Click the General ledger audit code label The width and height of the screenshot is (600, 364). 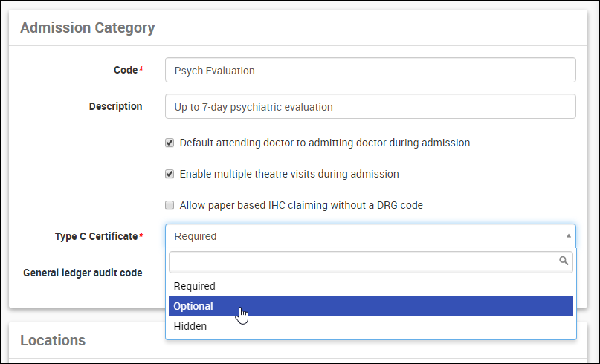point(83,273)
